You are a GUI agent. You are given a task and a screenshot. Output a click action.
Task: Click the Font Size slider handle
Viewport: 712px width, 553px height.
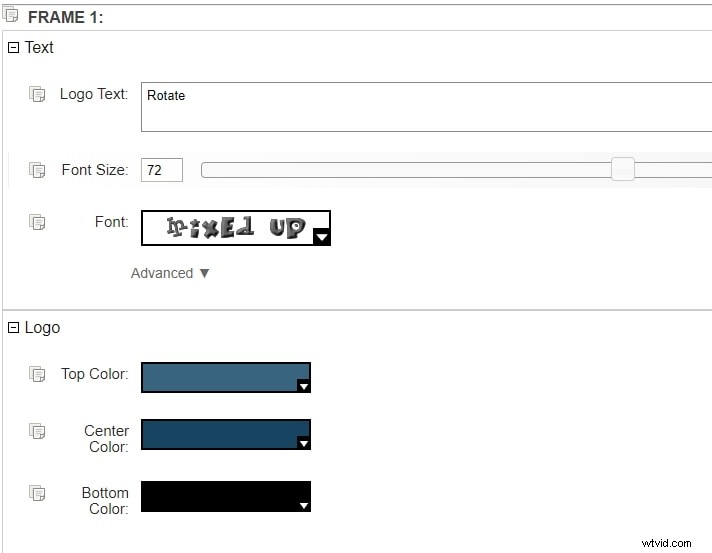point(623,169)
